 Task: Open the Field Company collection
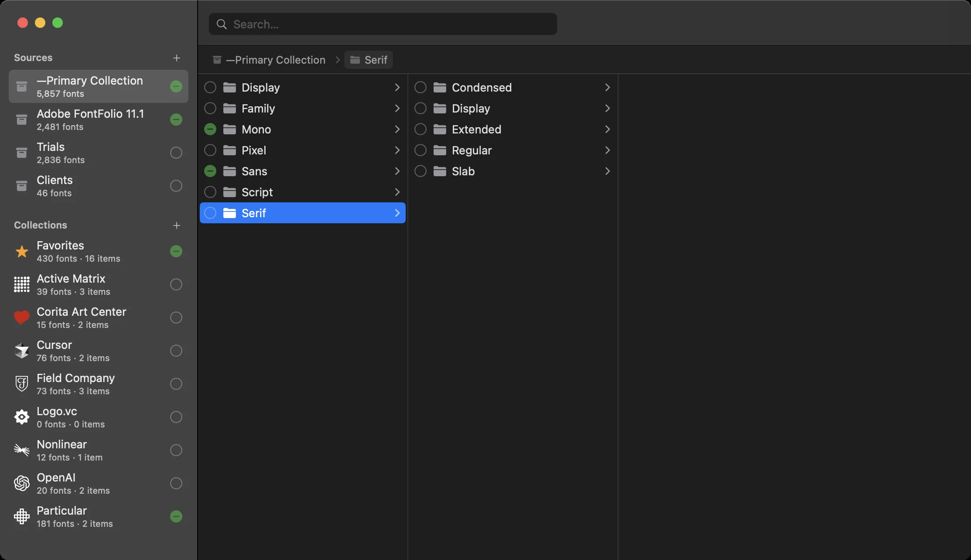tap(99, 384)
